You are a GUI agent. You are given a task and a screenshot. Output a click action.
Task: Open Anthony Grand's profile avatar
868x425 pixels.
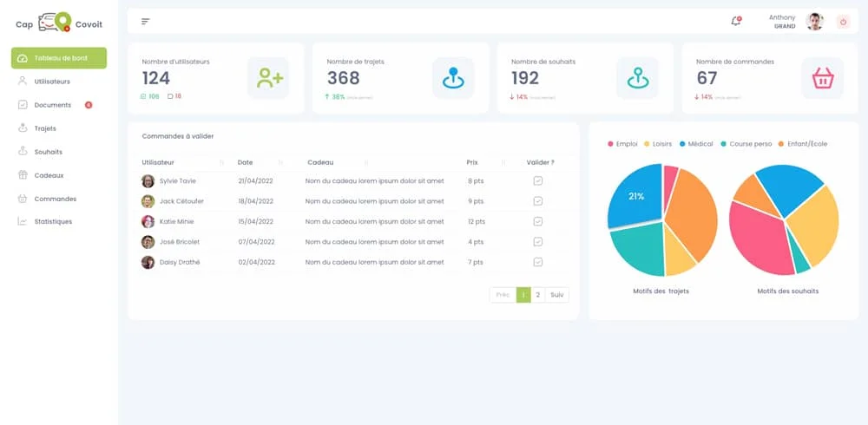[x=814, y=22]
